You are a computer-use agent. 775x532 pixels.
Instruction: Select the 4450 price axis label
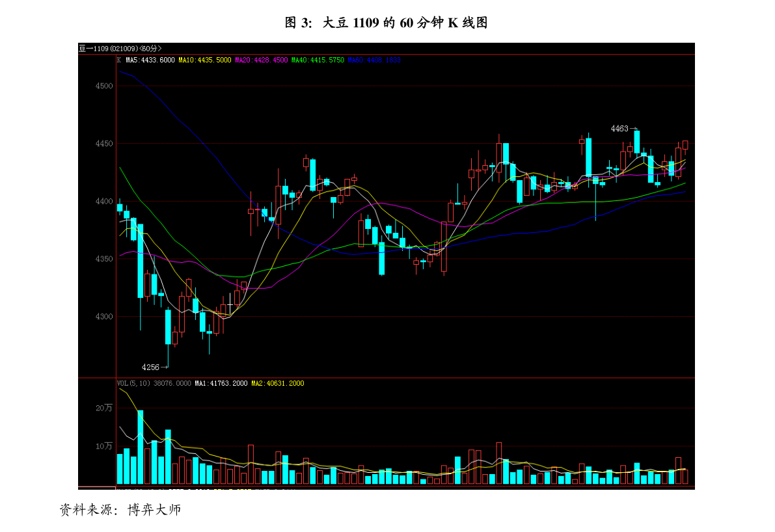point(103,144)
